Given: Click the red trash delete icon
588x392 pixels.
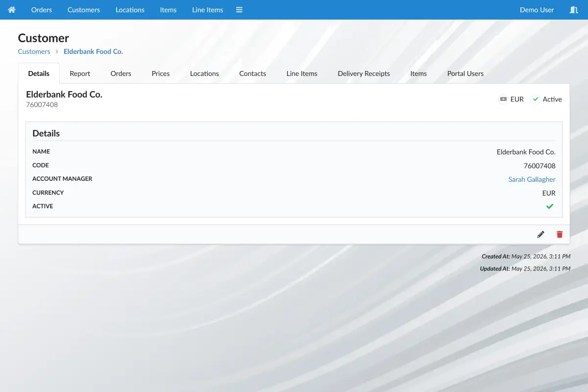Looking at the screenshot, I should (x=560, y=234).
